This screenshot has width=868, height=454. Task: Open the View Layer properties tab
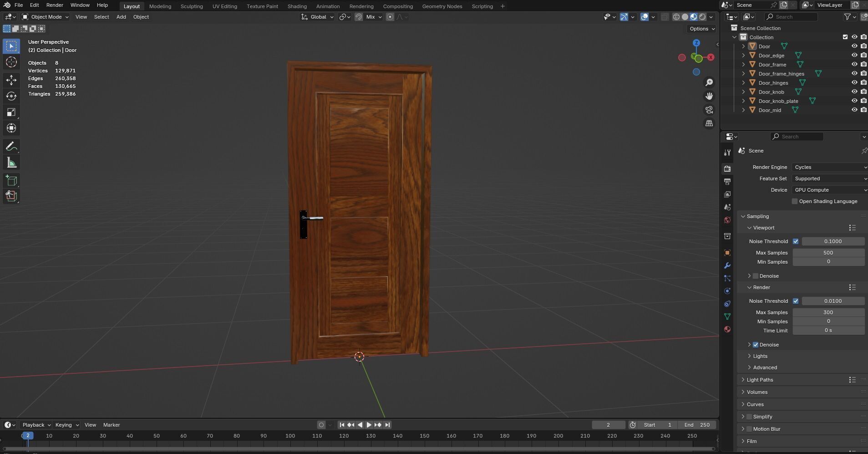pos(727,194)
